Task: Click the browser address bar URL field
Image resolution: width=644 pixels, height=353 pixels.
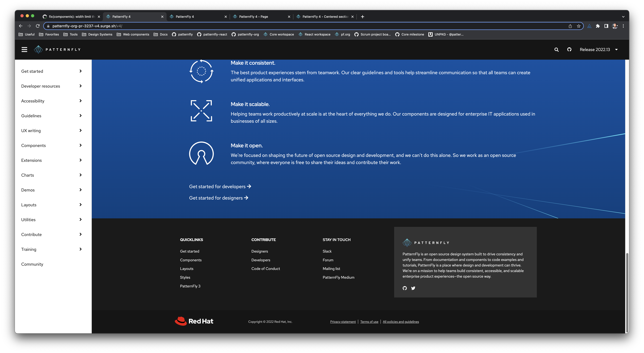Action: click(x=300, y=26)
